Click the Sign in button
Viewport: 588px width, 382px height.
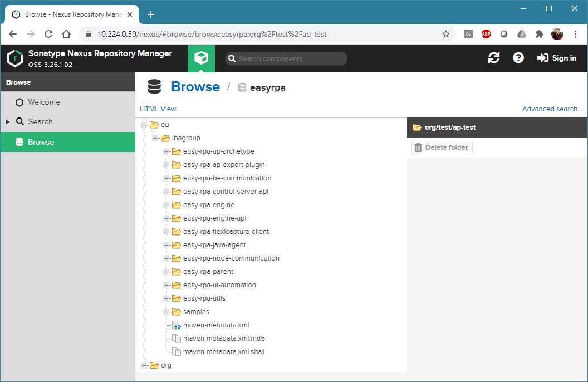click(x=556, y=58)
